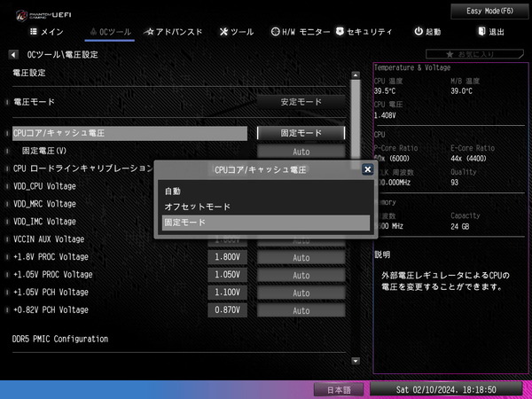Screen dimensions: 532x399
Task: Switch to the アドバンスド tab
Action: [x=173, y=32]
